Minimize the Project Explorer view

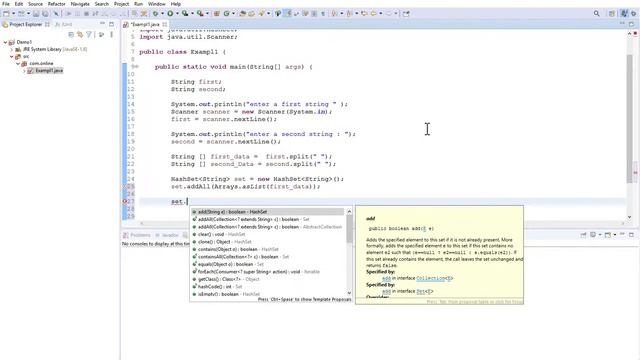(102, 24)
